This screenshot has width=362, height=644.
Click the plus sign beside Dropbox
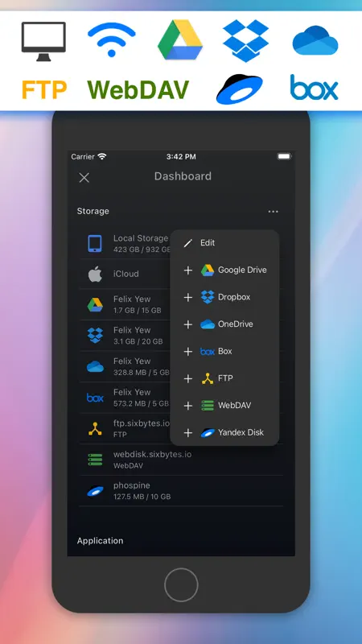188,297
